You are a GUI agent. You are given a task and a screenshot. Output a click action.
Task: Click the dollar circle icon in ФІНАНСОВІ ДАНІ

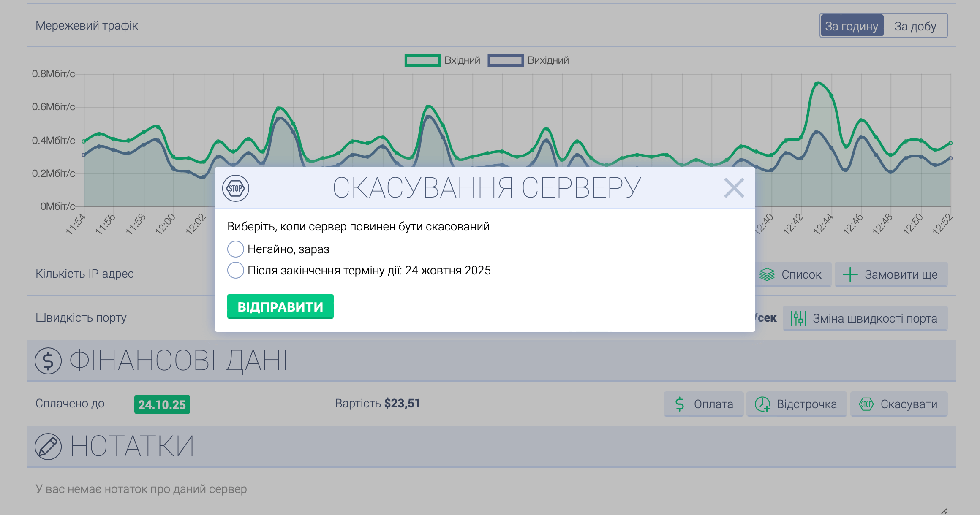click(x=48, y=361)
